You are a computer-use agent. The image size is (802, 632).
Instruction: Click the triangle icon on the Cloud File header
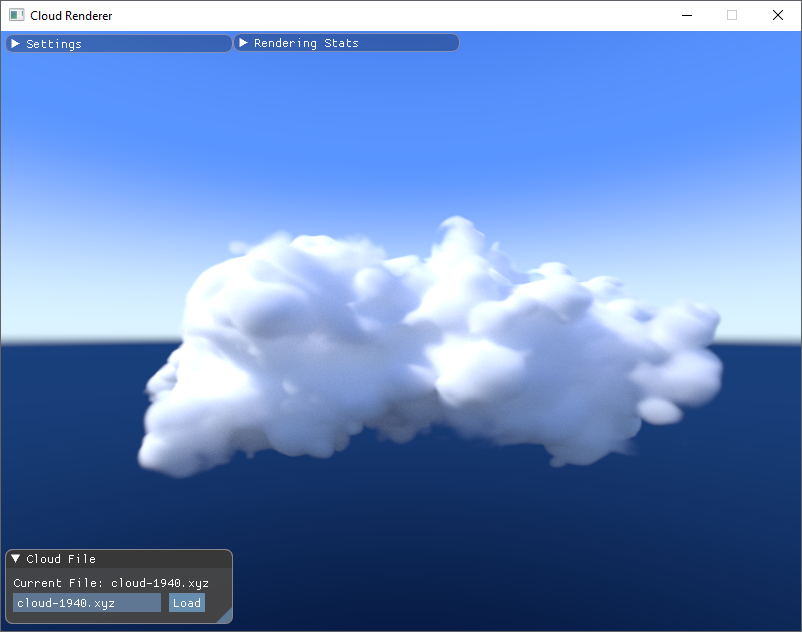tap(14, 558)
